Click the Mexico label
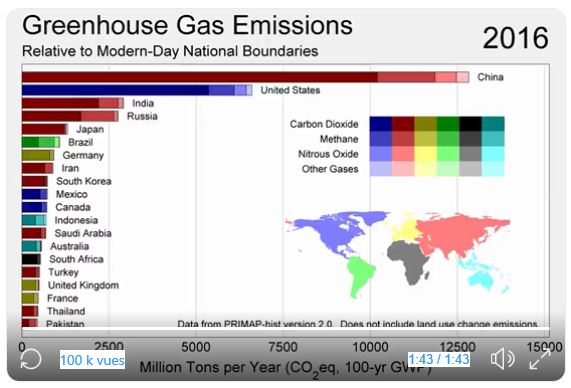This screenshot has height=388, width=571. pyautogui.click(x=71, y=194)
